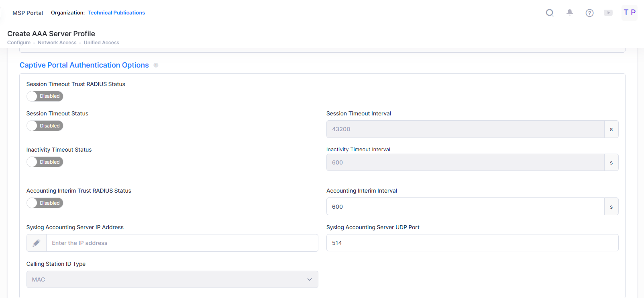Image resolution: width=644 pixels, height=298 pixels.
Task: Click info icon beside Captive Portal Authentication Options
Action: [156, 65]
